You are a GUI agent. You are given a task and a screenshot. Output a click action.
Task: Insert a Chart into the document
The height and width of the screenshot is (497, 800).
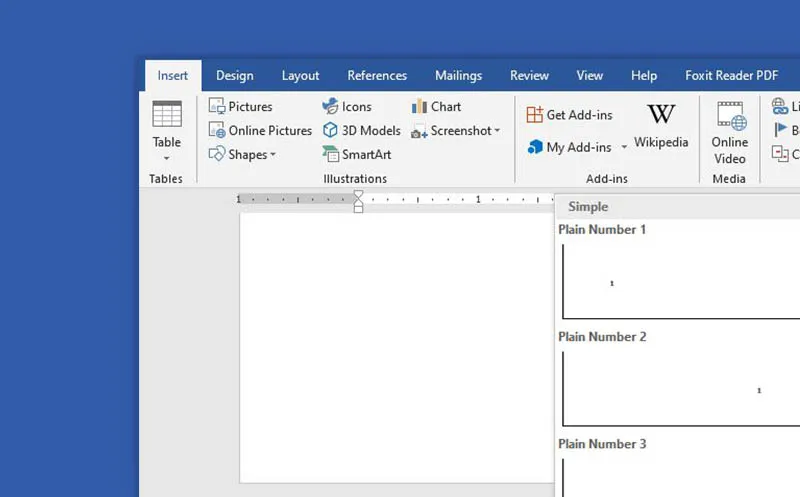[x=436, y=107]
